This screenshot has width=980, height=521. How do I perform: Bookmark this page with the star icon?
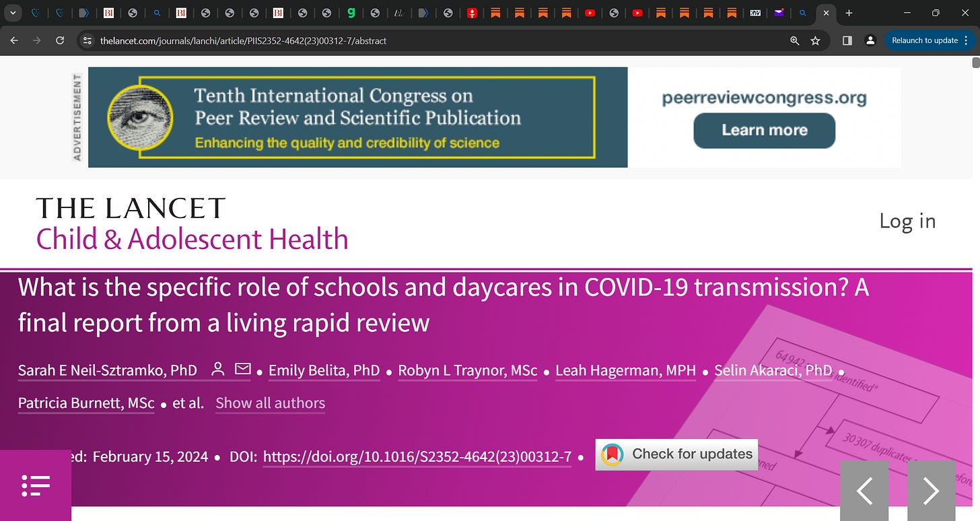(816, 40)
